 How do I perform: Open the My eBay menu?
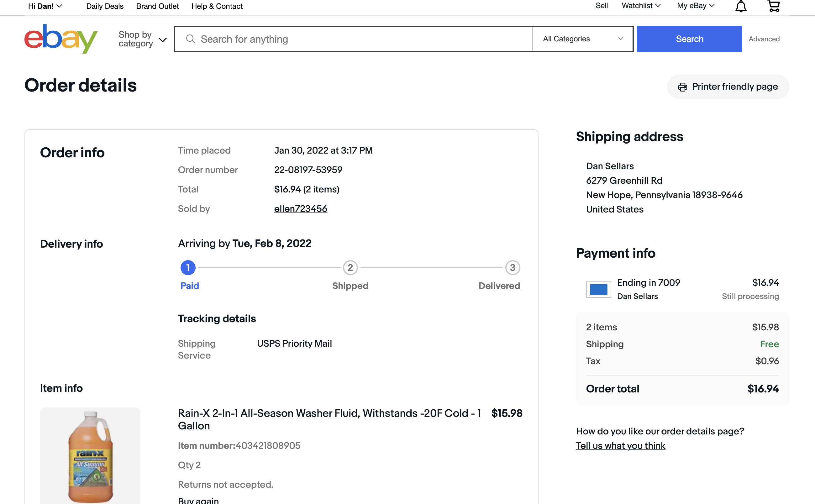tap(696, 6)
